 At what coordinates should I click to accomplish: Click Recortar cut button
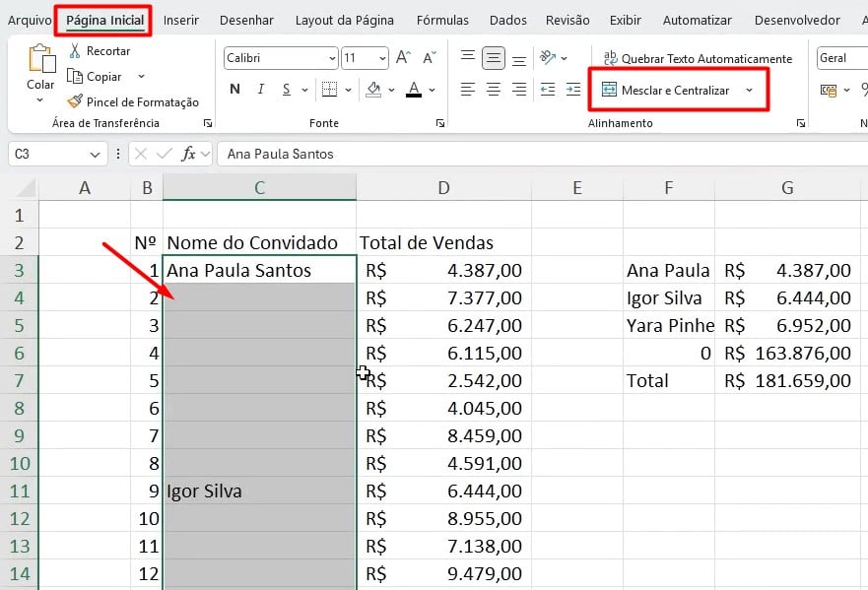(100, 51)
